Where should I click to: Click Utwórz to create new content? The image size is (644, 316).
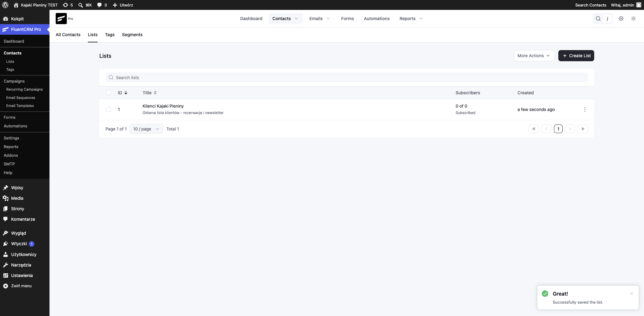pyautogui.click(x=123, y=5)
